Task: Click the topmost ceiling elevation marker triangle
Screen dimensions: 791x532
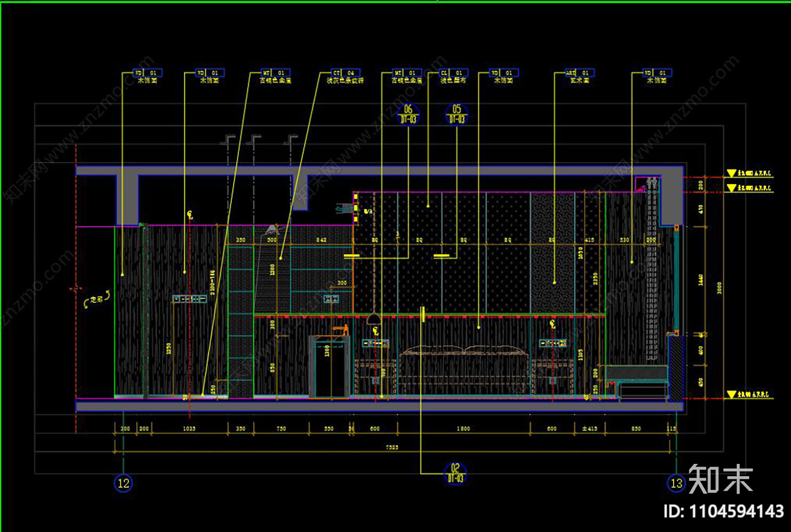Action: pos(732,173)
